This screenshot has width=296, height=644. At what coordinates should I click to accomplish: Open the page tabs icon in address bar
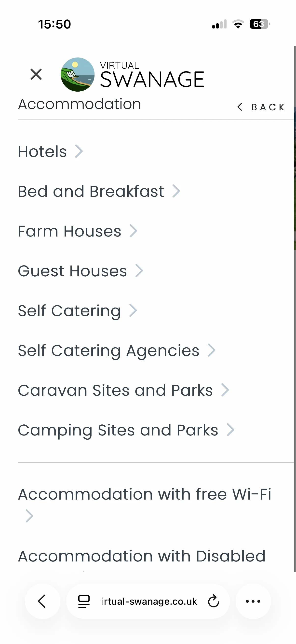(84, 601)
